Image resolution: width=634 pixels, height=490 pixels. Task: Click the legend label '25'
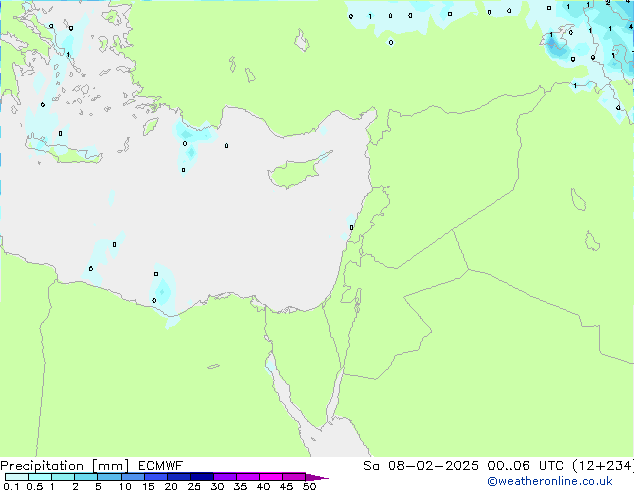click(x=194, y=486)
